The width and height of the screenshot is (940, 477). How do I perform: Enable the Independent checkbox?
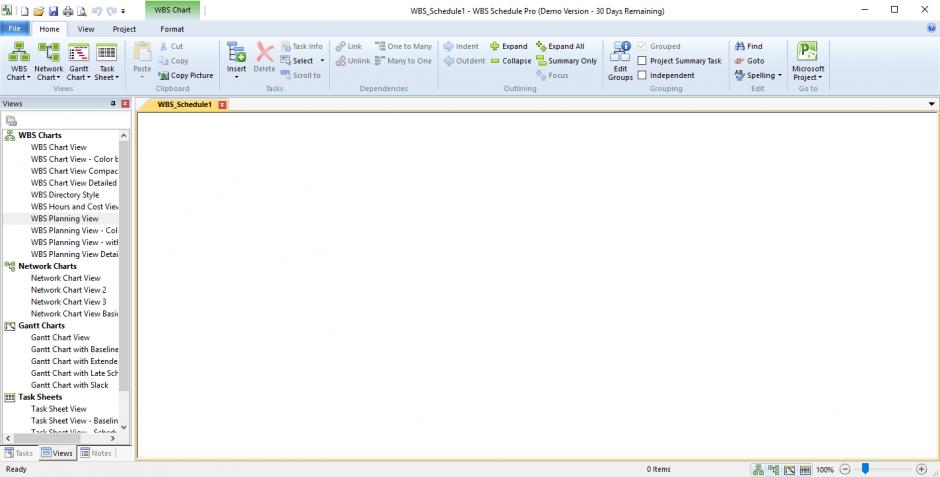[x=641, y=76]
